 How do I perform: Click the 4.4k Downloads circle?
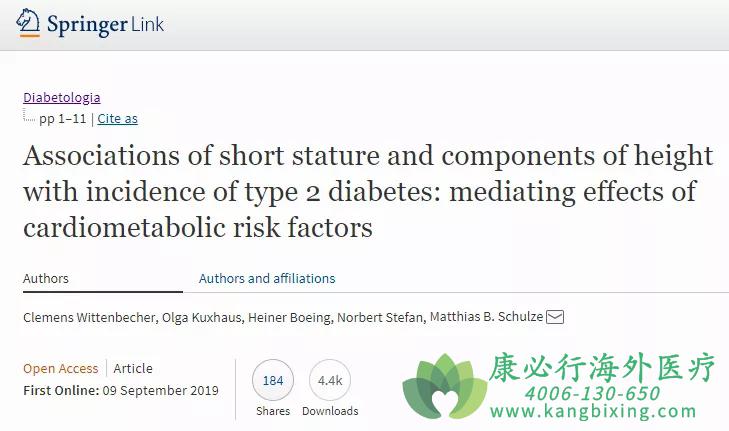330,380
